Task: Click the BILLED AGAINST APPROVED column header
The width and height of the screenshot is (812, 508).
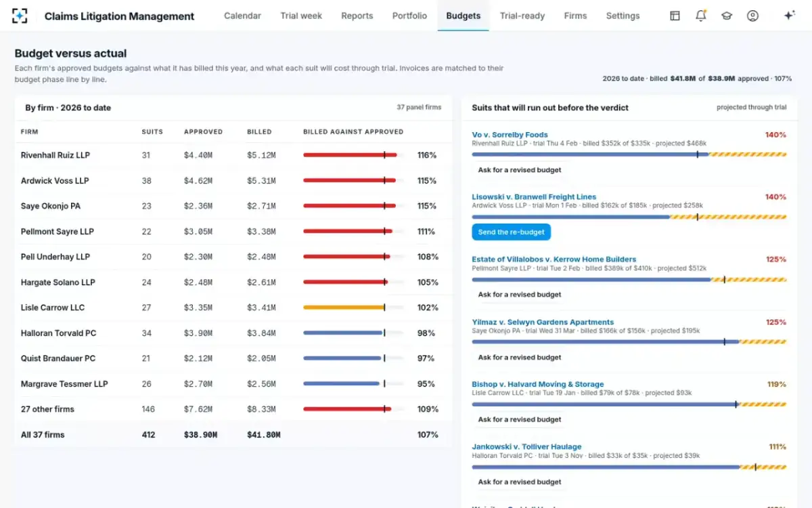Action: (x=353, y=131)
